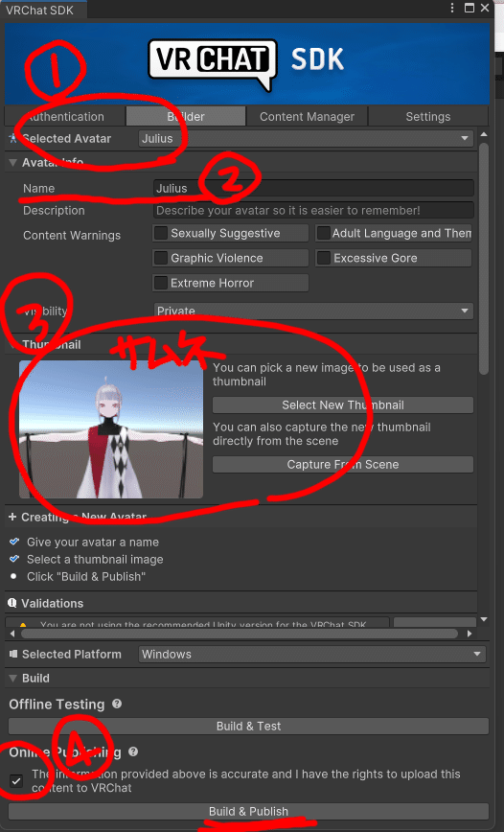Open the Selected Platform dropdown showing Windows
Screen dimensions: 504x832
(x=312, y=655)
